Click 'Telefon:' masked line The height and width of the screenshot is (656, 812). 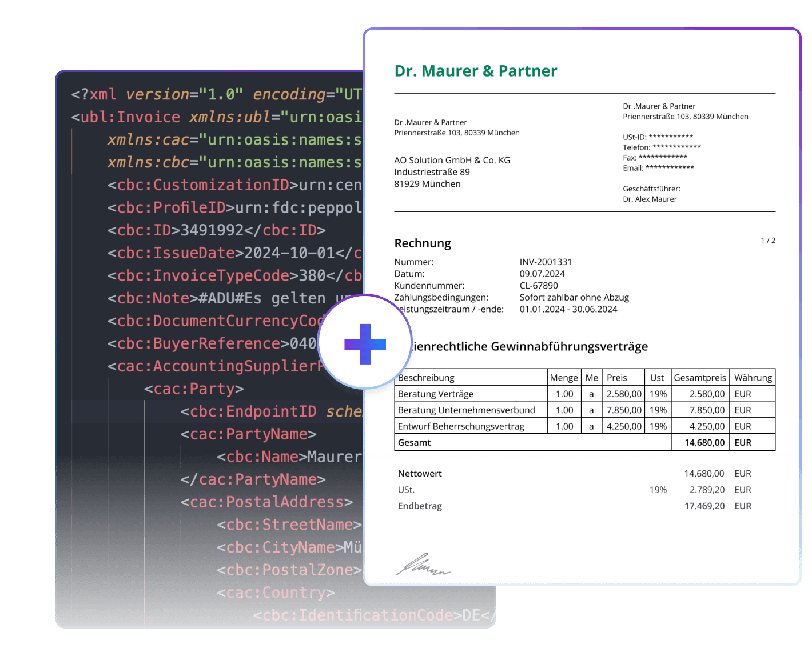point(662,147)
